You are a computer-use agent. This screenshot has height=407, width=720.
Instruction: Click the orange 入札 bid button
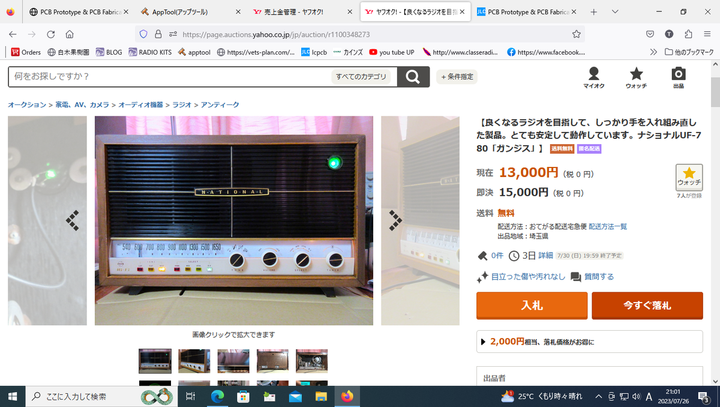tap(532, 305)
